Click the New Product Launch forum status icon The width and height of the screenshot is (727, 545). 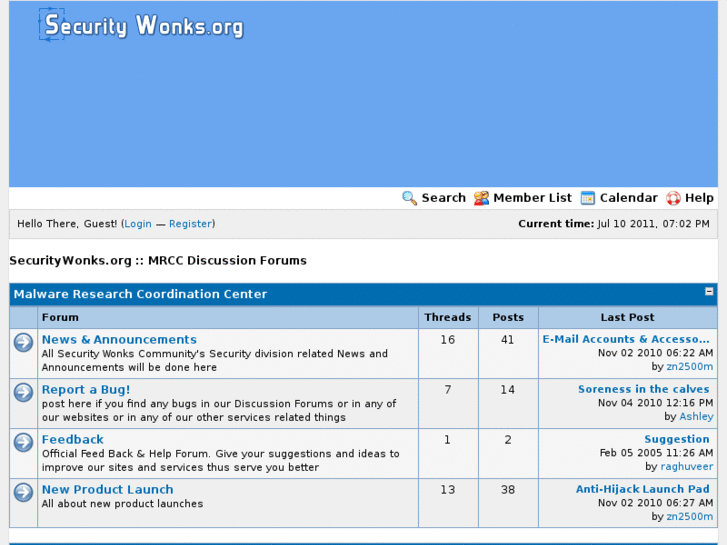pos(23,493)
